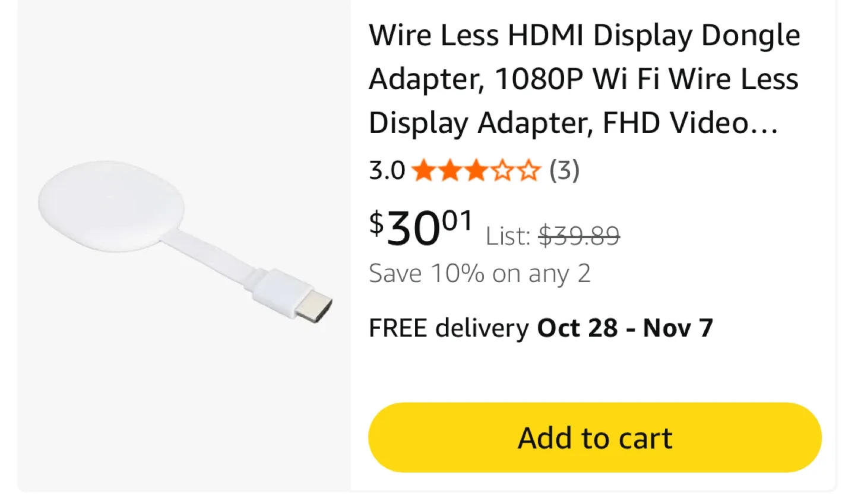
Task: Click the Oct 28 - Nov 7 delivery dates
Action: (625, 327)
